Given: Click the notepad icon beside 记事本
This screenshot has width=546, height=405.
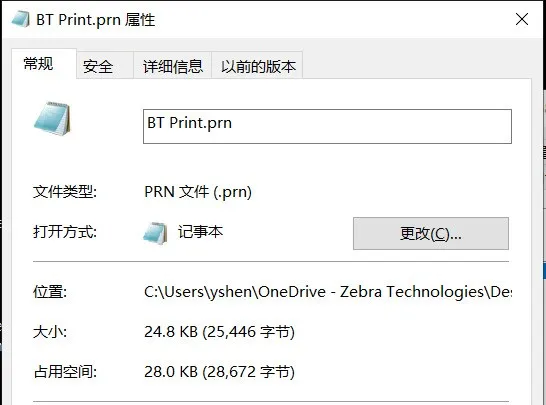Looking at the screenshot, I should (155, 233).
